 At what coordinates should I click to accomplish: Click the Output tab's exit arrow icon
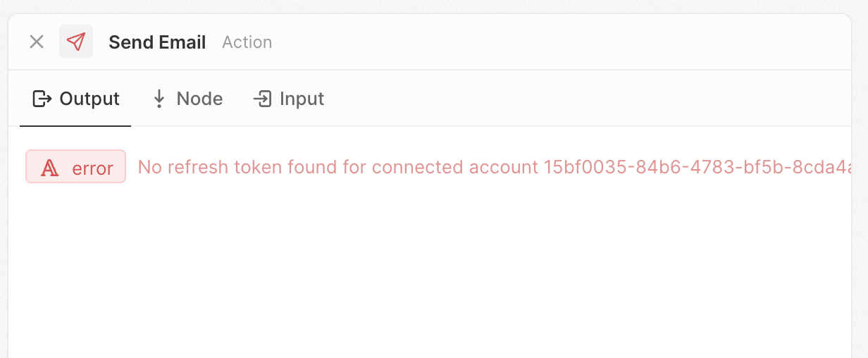point(42,99)
